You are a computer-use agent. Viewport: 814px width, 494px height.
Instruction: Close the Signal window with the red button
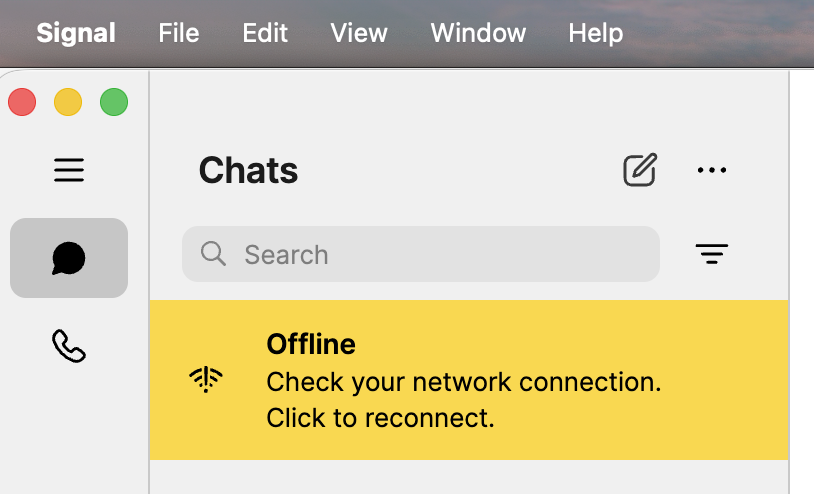tap(22, 102)
